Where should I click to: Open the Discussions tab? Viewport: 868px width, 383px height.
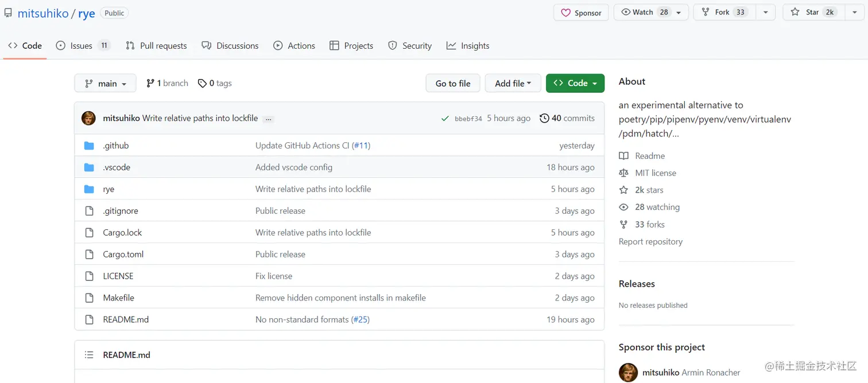tap(230, 46)
